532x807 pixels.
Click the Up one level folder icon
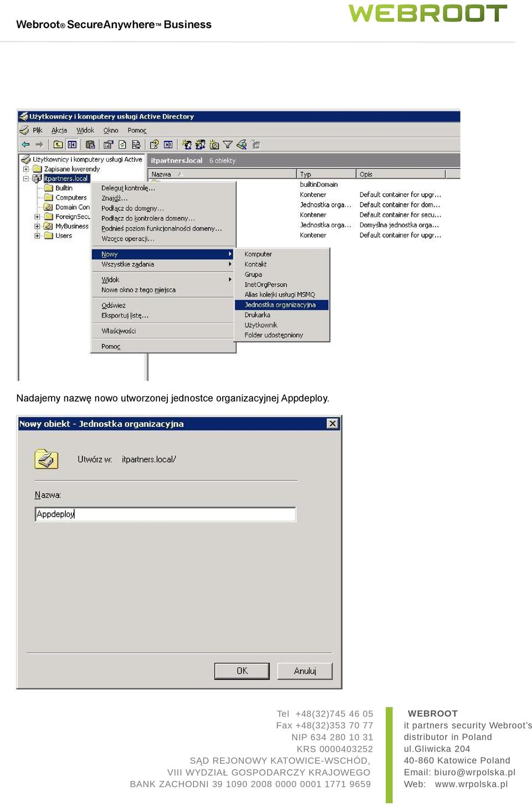click(58, 145)
